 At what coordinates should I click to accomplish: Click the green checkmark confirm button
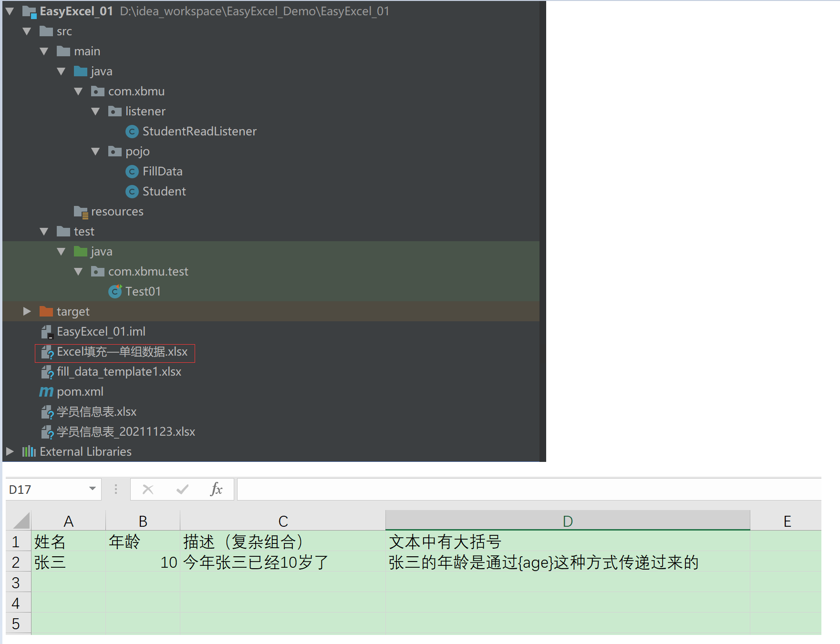(x=182, y=489)
